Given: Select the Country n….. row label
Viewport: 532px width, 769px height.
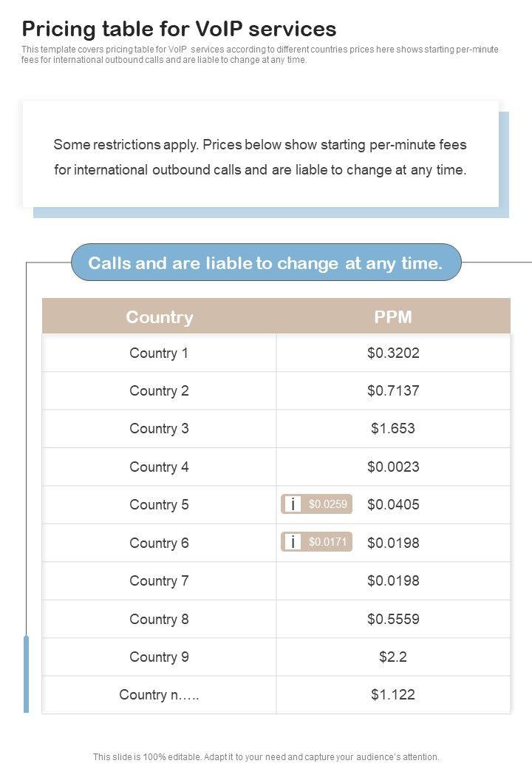Looking at the screenshot, I should coord(159,694).
